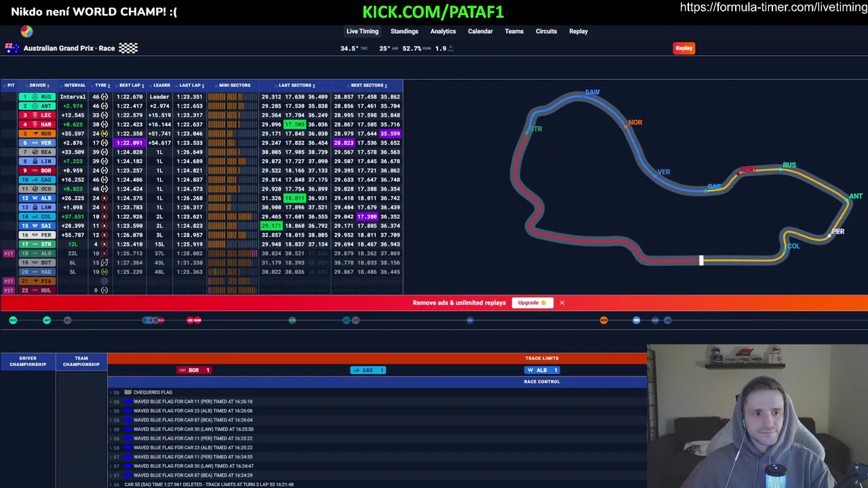
Task: Click COL marker on the track map
Action: click(x=792, y=247)
